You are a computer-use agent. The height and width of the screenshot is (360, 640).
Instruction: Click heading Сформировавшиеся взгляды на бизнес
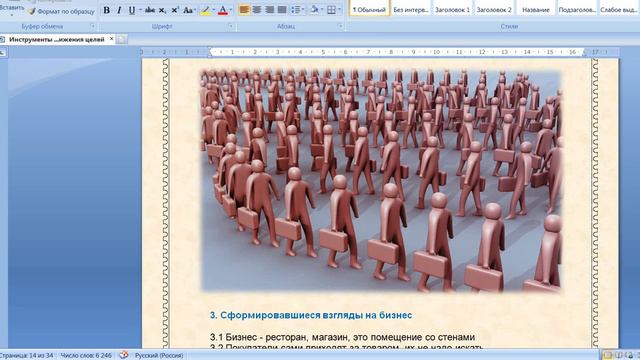point(311,315)
